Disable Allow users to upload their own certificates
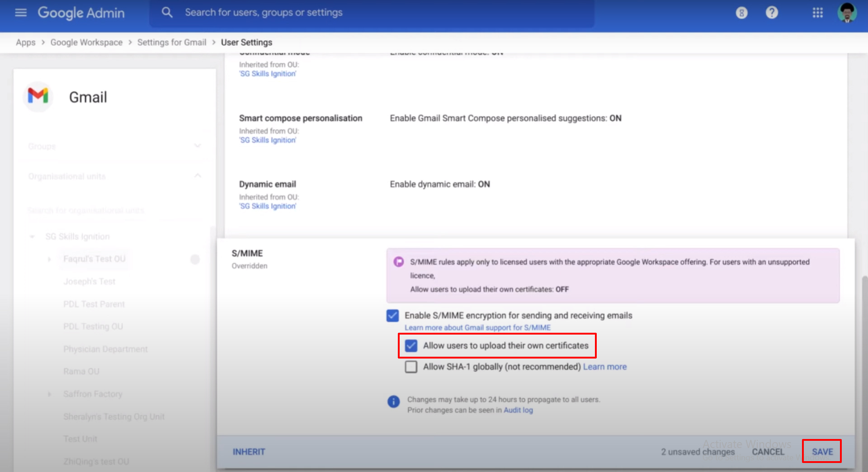Screen dimensions: 868x472 (x=410, y=346)
